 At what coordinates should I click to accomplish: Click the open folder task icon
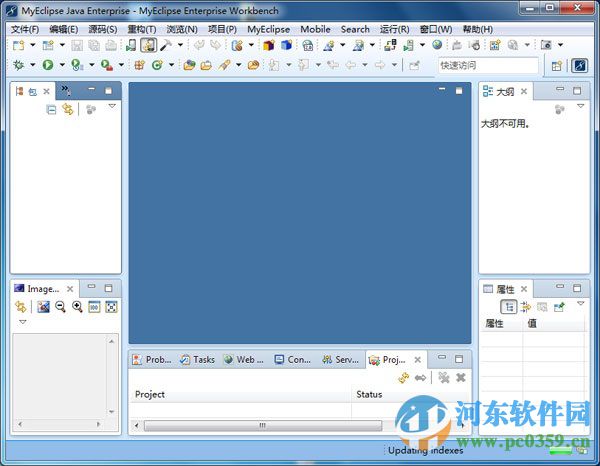pyautogui.click(x=206, y=65)
